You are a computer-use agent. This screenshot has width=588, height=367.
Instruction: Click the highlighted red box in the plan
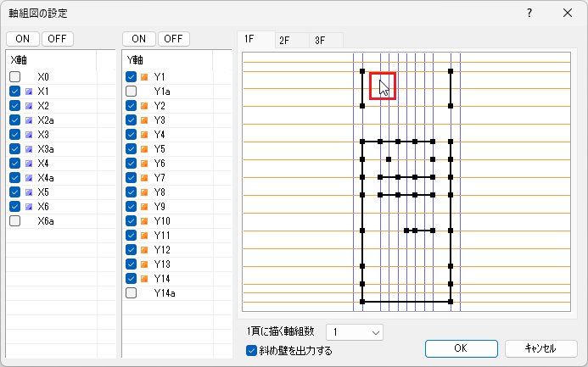[x=382, y=86]
